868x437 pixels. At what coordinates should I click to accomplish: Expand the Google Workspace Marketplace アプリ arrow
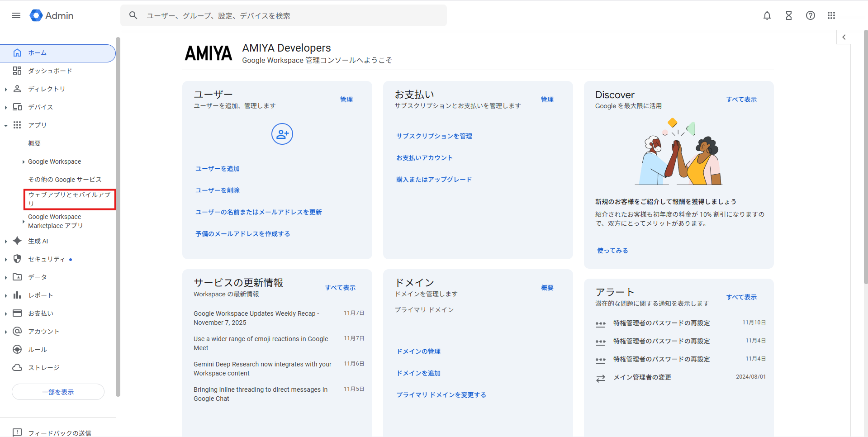click(x=24, y=221)
